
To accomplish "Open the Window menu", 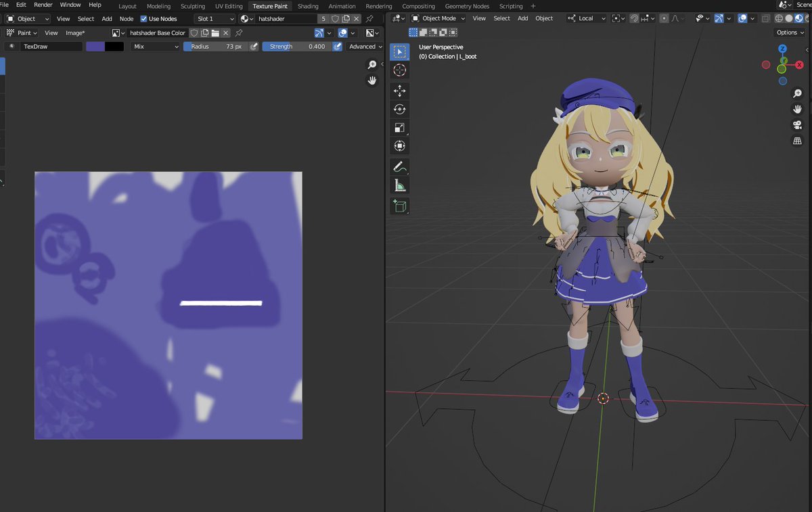I will tap(70, 5).
